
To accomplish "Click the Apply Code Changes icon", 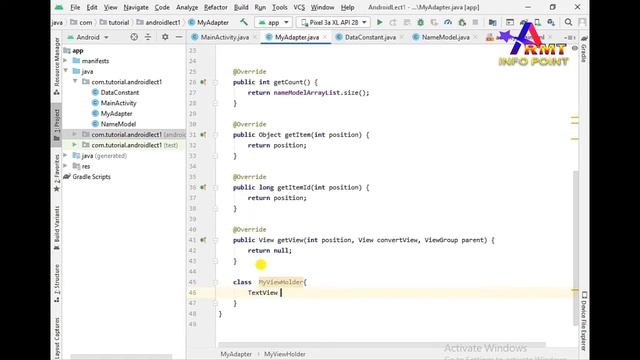I will coord(407,22).
